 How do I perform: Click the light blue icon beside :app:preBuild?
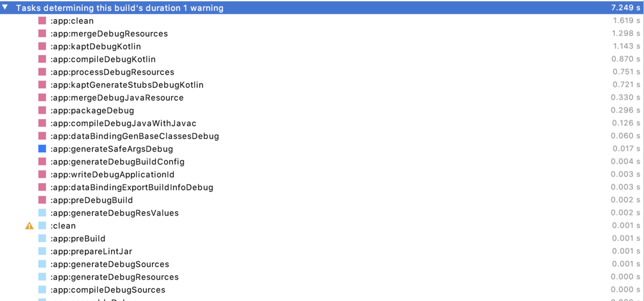42,239
